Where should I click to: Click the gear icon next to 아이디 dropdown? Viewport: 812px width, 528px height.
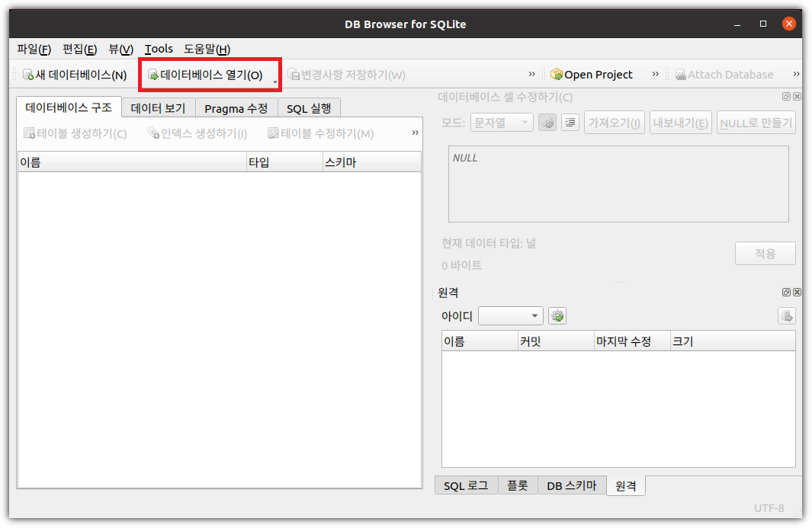click(557, 315)
